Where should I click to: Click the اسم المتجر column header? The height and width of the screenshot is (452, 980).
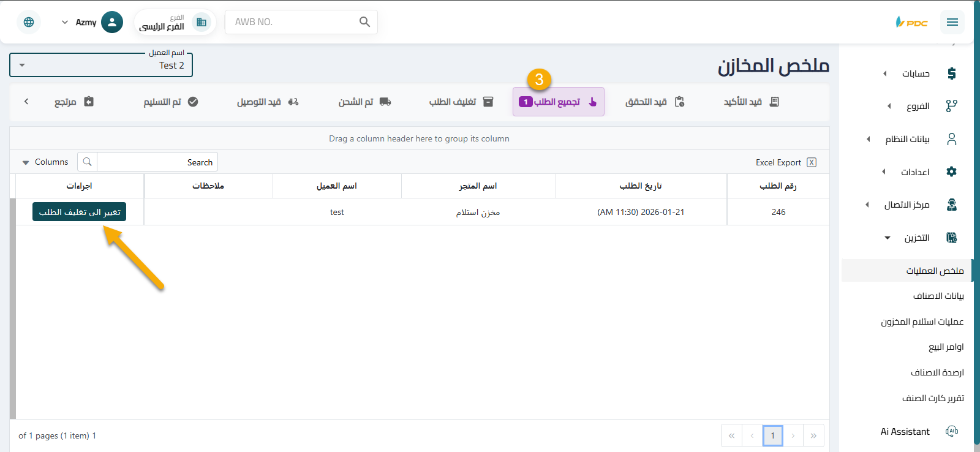click(x=478, y=186)
